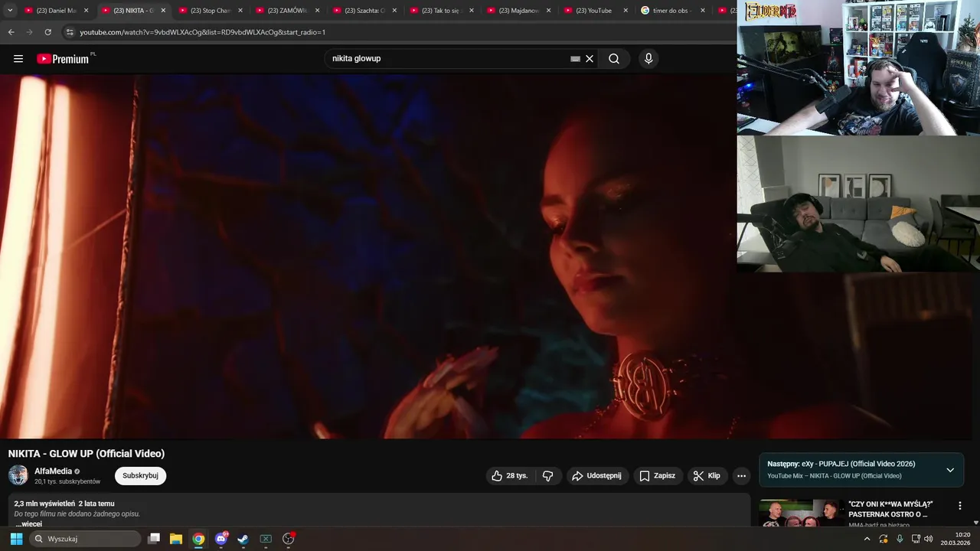The height and width of the screenshot is (551, 980).
Task: Switch to the 'Majdanow' tab
Action: [x=518, y=11]
